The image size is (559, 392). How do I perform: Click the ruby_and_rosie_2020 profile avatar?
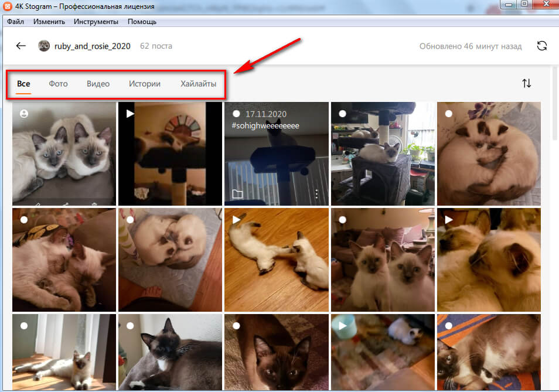pyautogui.click(x=44, y=46)
